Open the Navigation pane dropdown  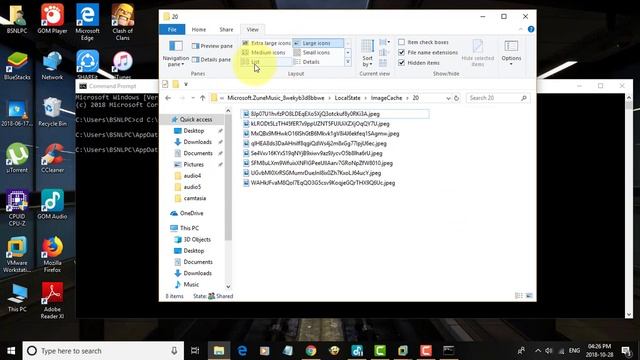coord(176,53)
